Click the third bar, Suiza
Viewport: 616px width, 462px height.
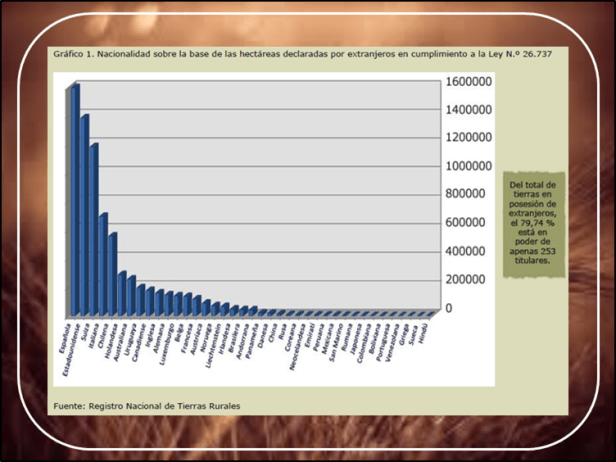pyautogui.click(x=93, y=230)
